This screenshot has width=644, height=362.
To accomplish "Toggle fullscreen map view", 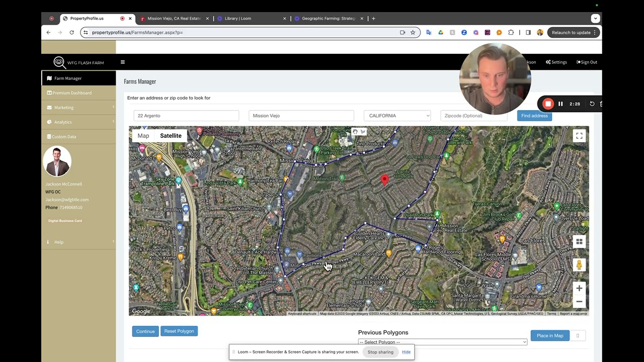I will (579, 136).
